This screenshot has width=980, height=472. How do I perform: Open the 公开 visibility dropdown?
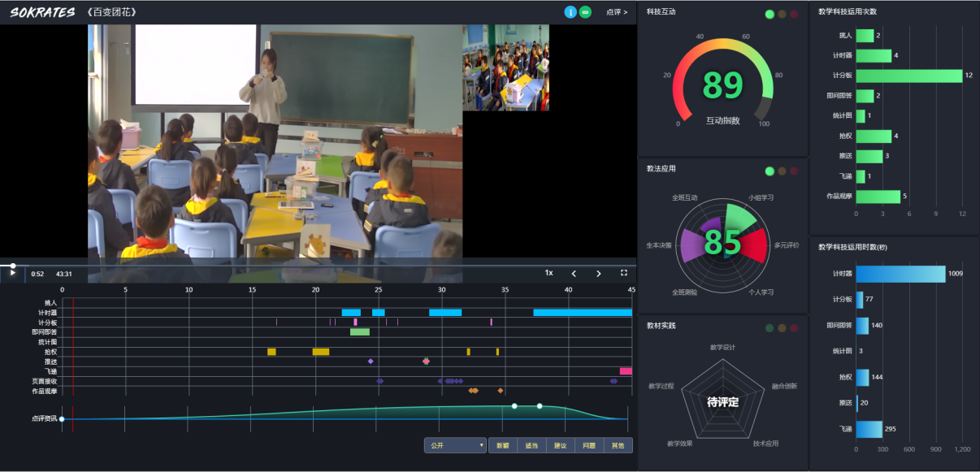455,445
